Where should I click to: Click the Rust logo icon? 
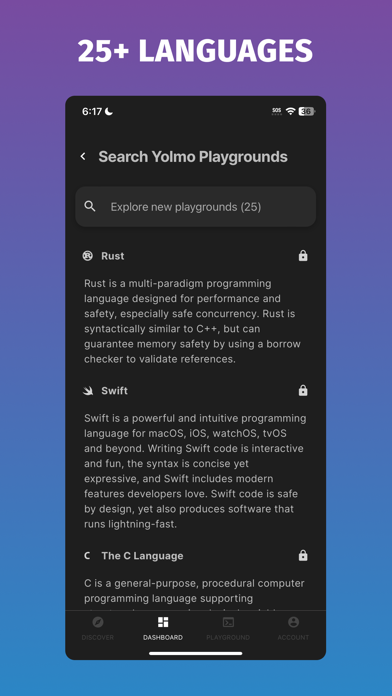(87, 256)
